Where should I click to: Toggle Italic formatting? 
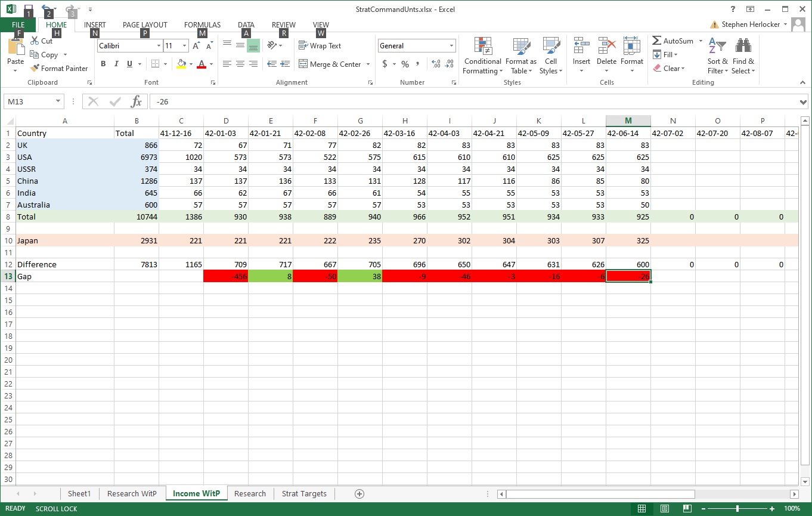(116, 64)
